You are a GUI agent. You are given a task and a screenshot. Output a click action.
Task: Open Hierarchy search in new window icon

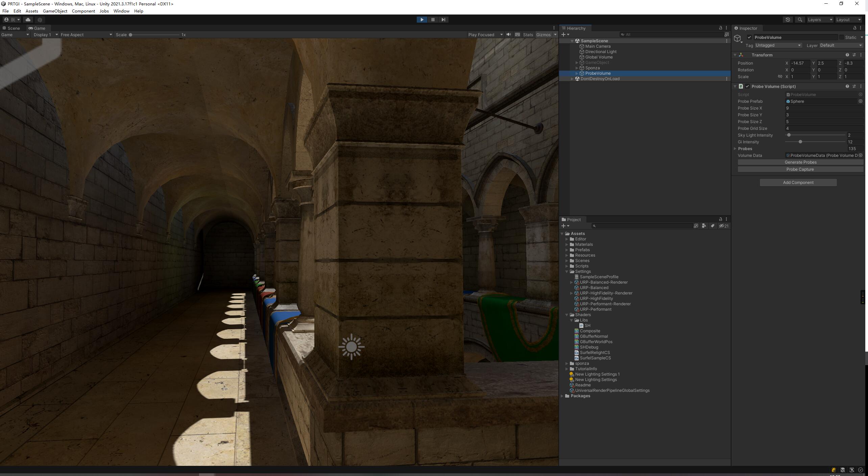(x=726, y=34)
